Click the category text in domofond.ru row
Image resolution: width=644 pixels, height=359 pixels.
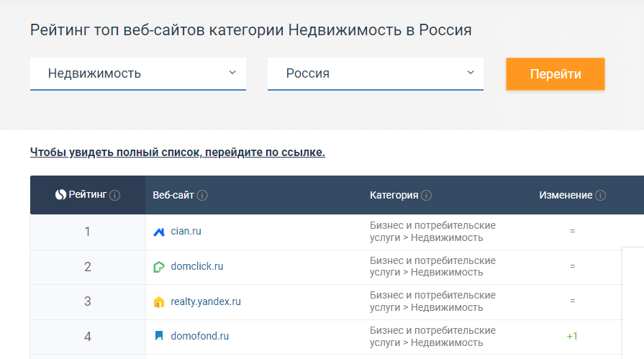click(x=432, y=337)
